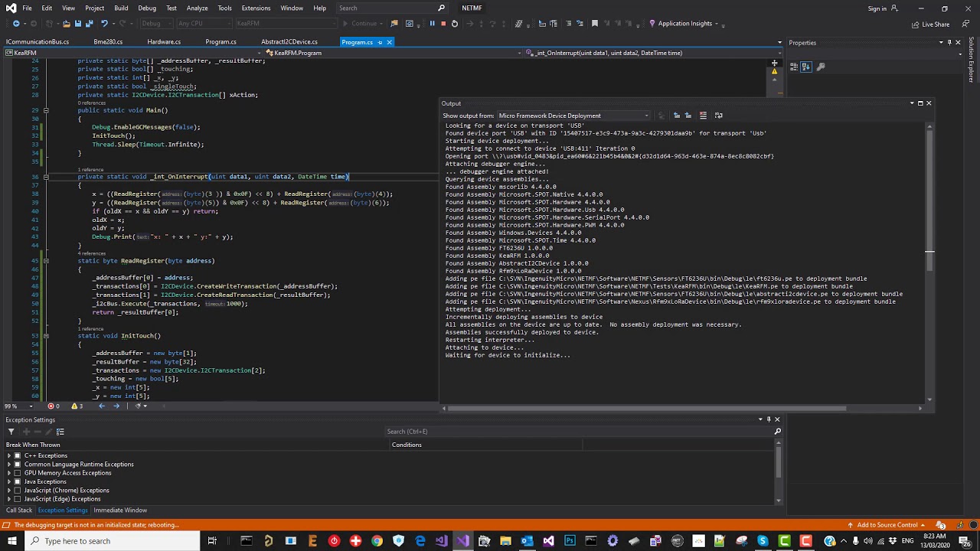Undo the last edit in the toolbar

tap(104, 24)
